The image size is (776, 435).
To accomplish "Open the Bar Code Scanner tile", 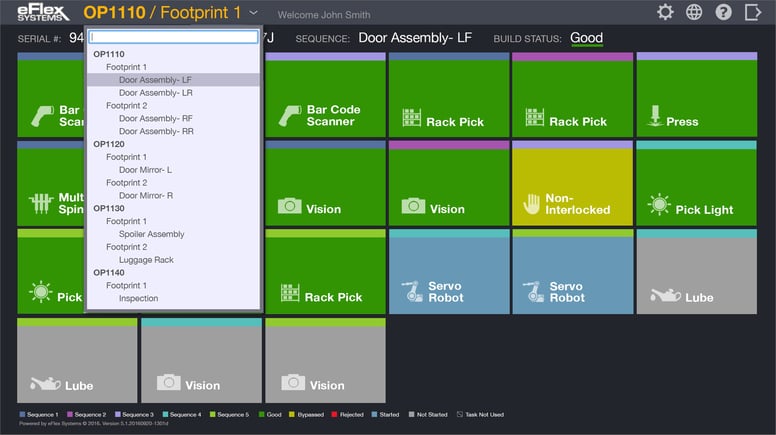I will click(x=325, y=95).
